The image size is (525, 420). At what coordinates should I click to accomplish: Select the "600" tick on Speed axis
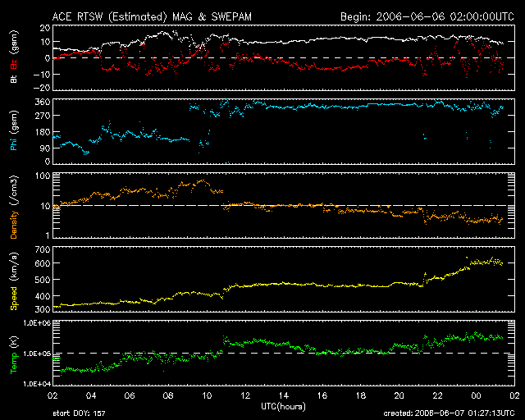[x=43, y=263]
